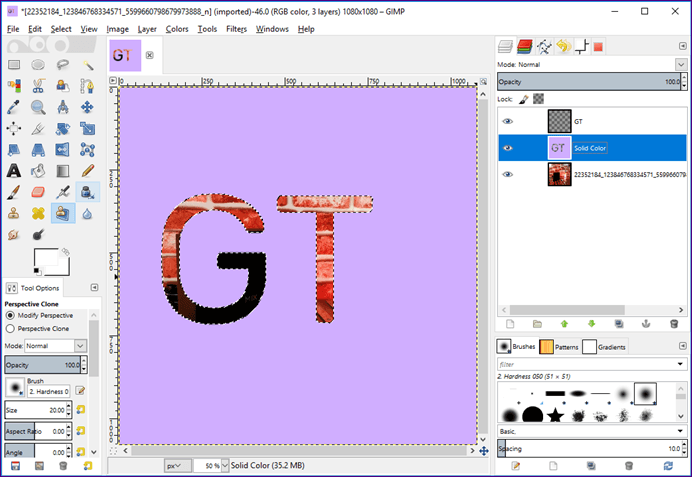Select the Crop tool

[38, 128]
